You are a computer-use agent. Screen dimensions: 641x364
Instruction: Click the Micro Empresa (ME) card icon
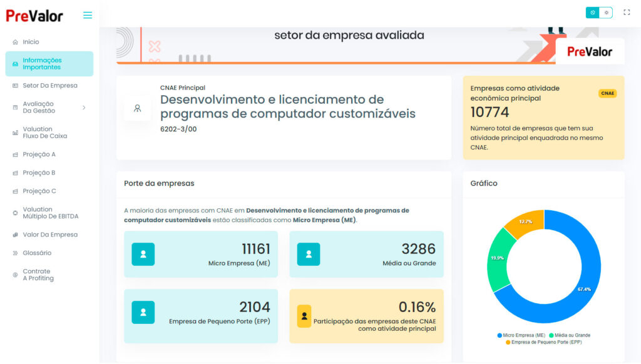(x=143, y=255)
